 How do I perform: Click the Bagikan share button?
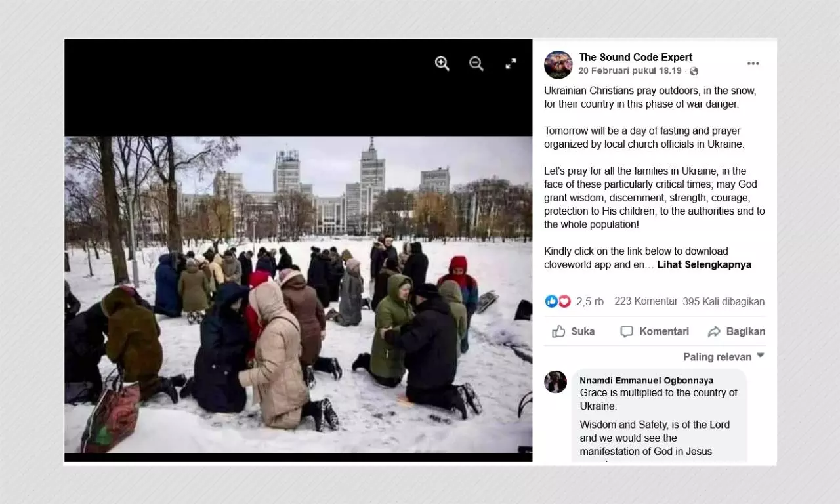[736, 331]
